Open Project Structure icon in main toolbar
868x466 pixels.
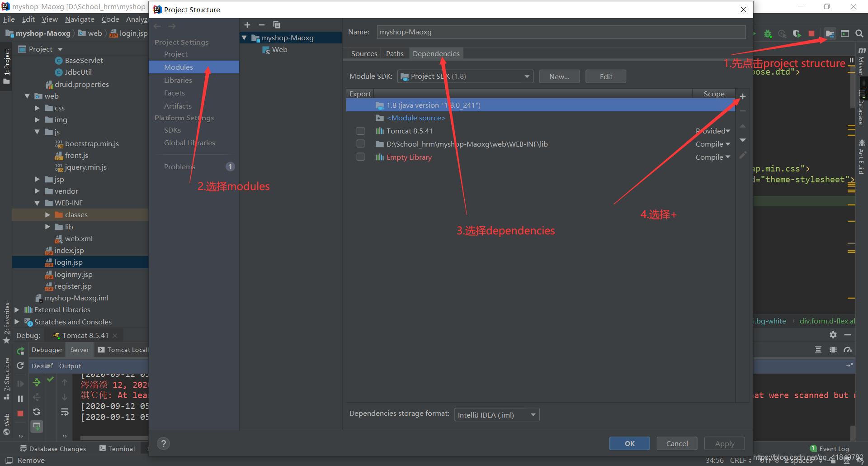(x=830, y=34)
